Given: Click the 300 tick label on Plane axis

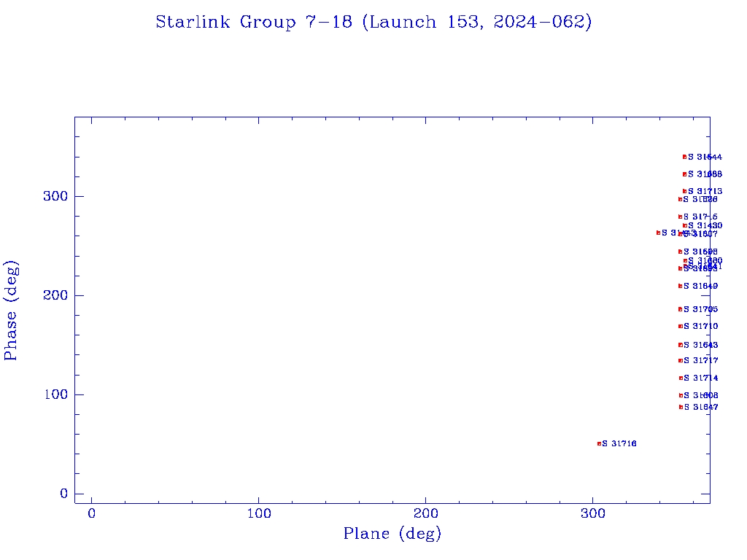Looking at the screenshot, I should click(x=593, y=513).
